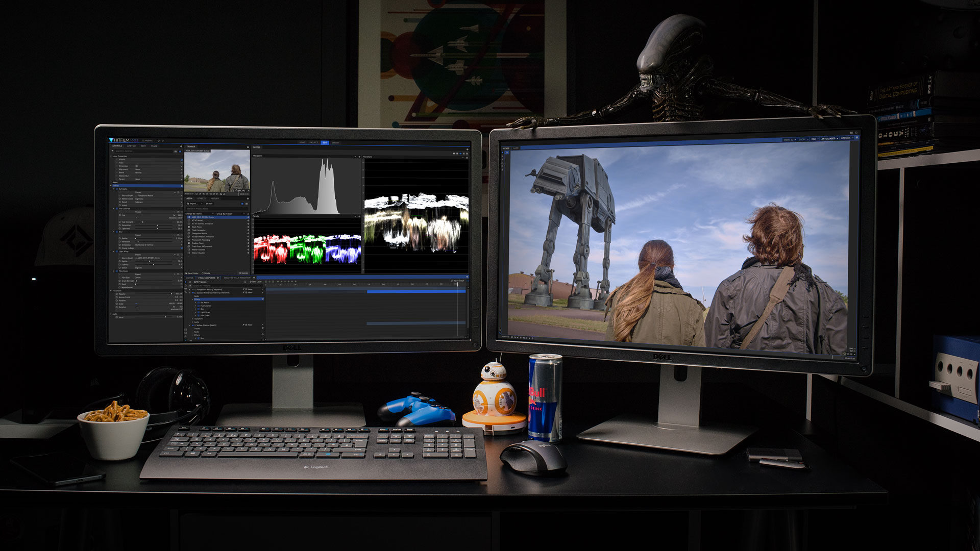980x551 pixels.
Task: Open Arrange By Name dropdown
Action: [200, 214]
